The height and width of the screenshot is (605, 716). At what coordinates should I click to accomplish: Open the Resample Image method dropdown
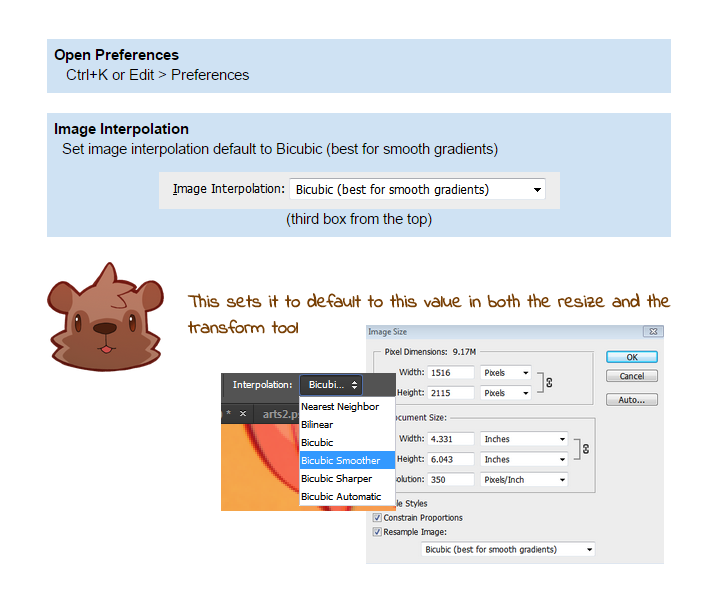click(x=508, y=549)
